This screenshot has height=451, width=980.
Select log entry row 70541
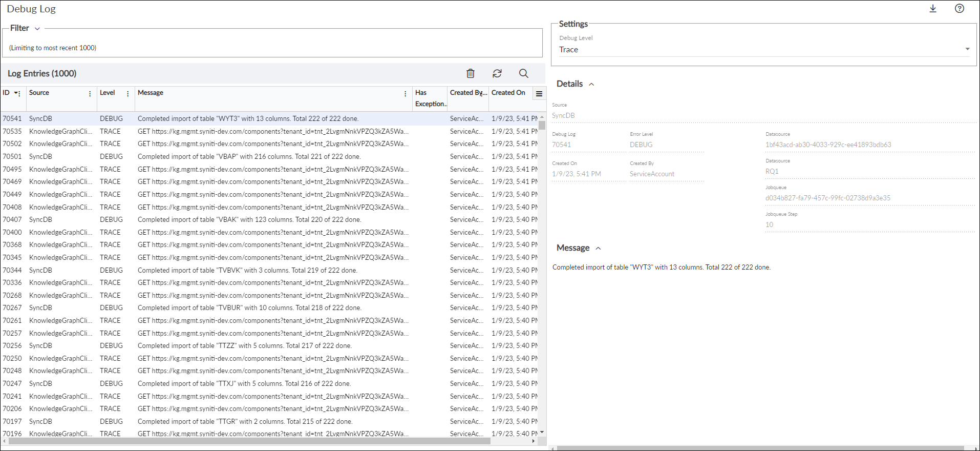pos(270,118)
